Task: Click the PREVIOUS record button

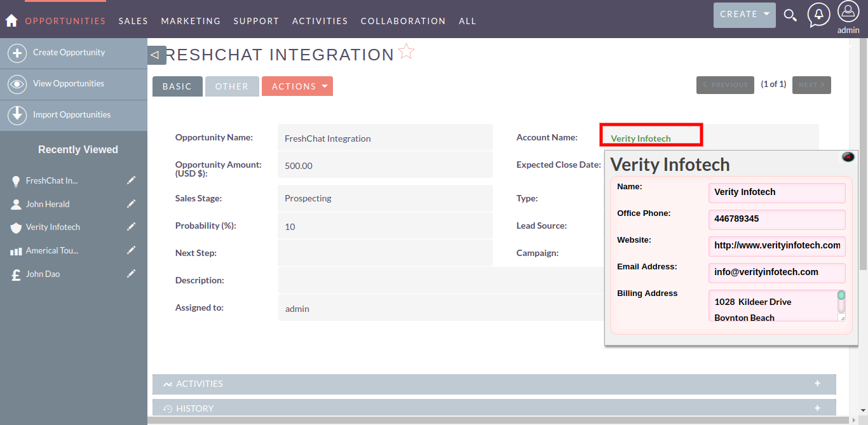Action: click(725, 84)
